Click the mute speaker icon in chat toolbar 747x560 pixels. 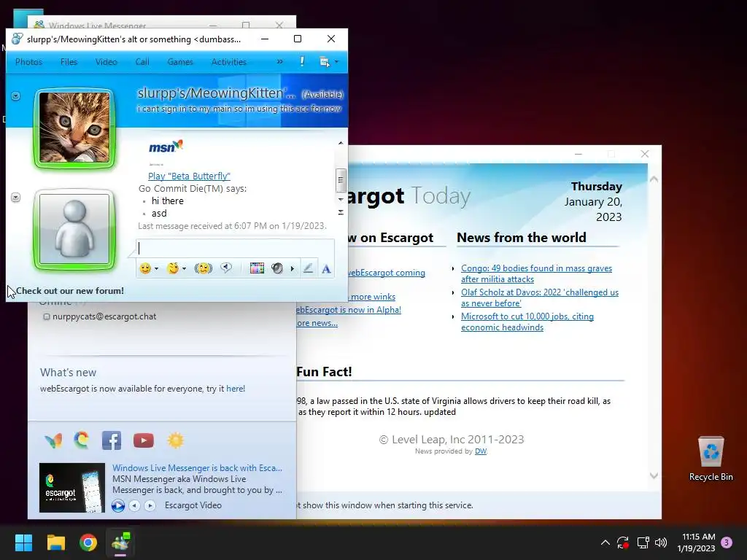tap(276, 268)
